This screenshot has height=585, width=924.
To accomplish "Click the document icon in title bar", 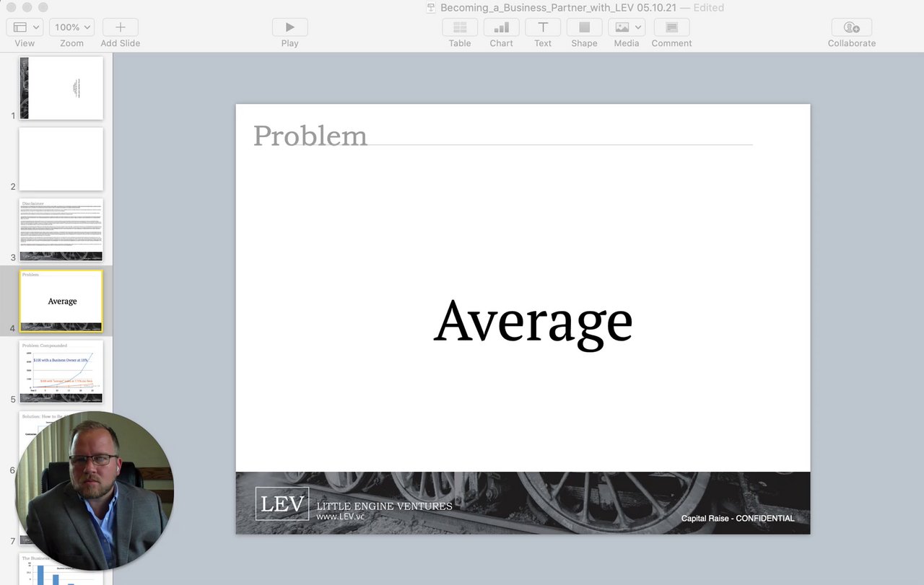I will click(x=431, y=7).
